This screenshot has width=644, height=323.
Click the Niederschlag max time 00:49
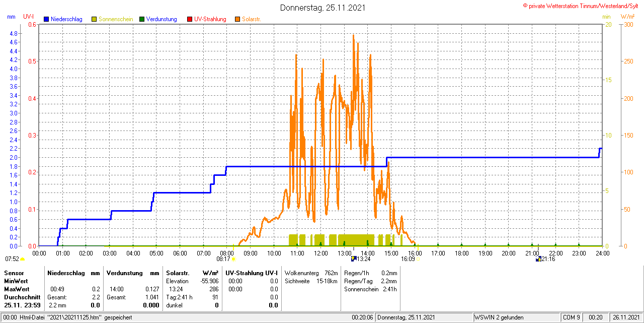point(57,289)
